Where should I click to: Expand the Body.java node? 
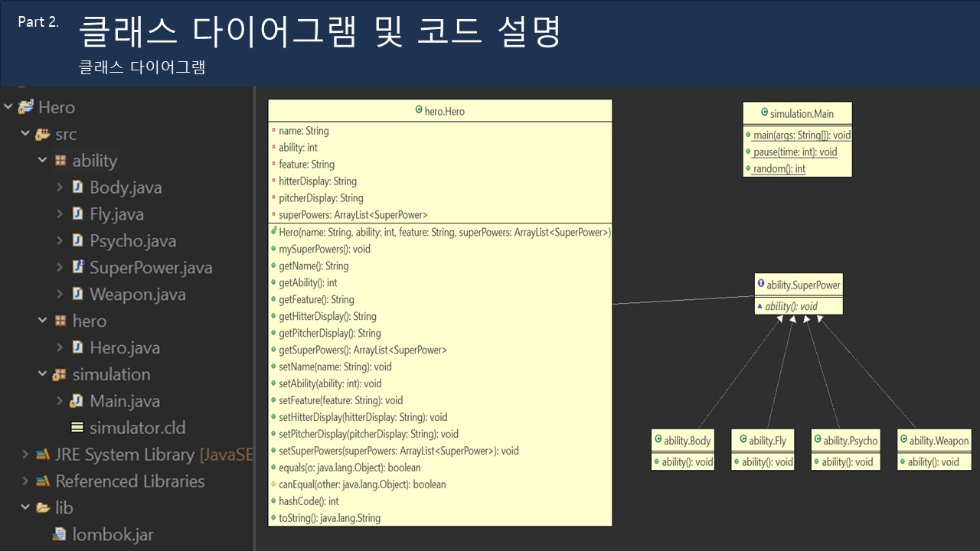click(60, 187)
